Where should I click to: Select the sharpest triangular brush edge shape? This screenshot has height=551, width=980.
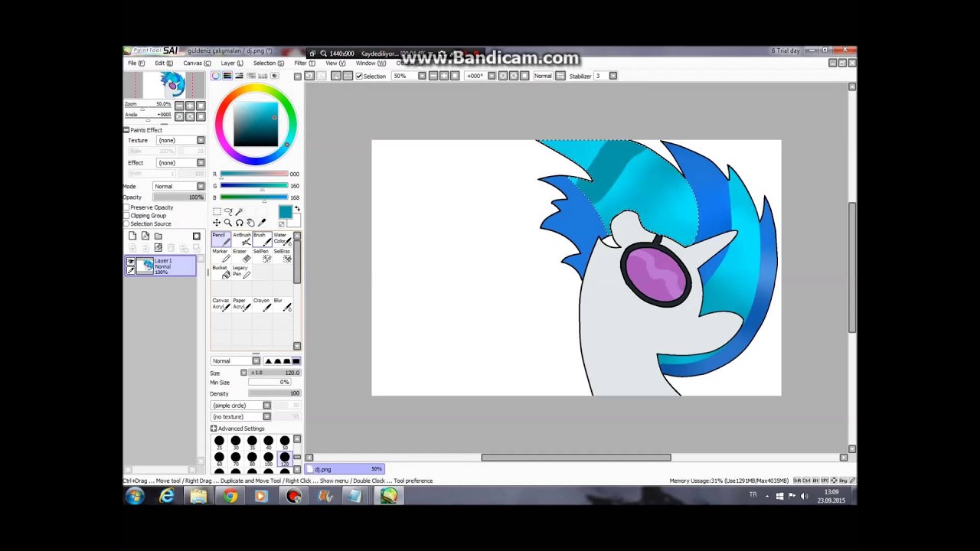[268, 360]
